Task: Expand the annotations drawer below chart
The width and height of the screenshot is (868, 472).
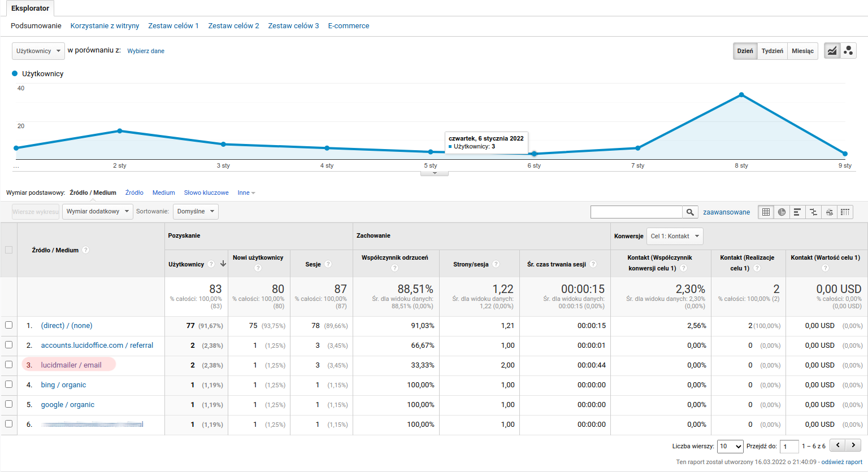Action: [x=435, y=173]
